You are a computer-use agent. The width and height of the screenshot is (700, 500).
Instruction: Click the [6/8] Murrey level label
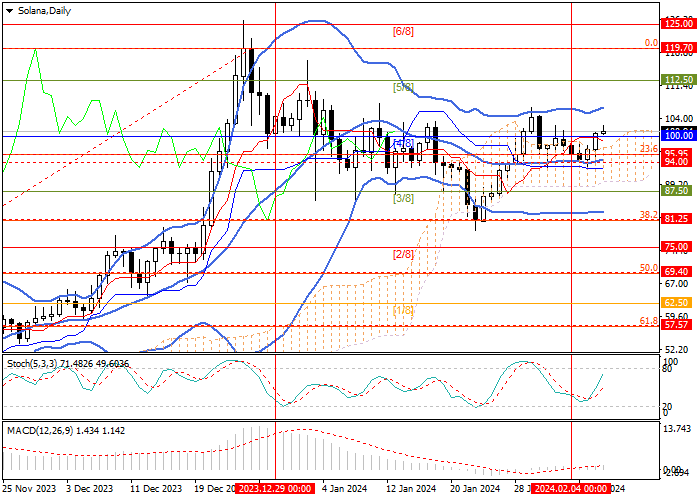[403, 31]
